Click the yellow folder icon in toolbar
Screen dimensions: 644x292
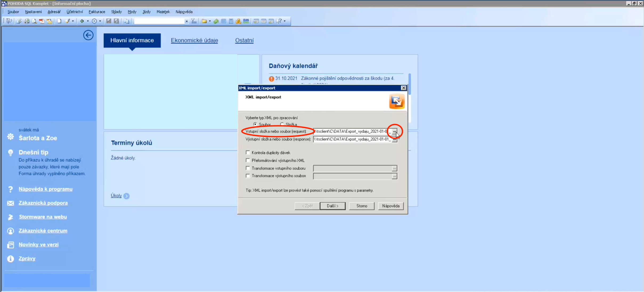pyautogui.click(x=204, y=21)
